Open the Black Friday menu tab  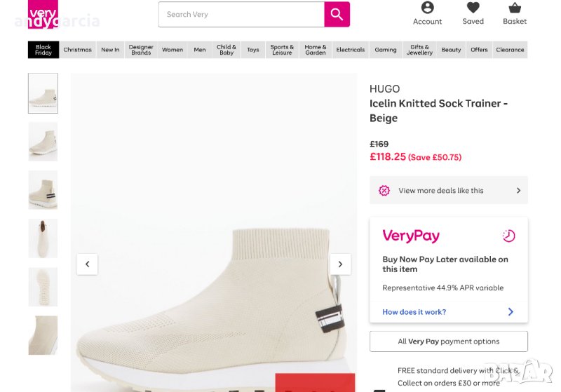point(43,50)
